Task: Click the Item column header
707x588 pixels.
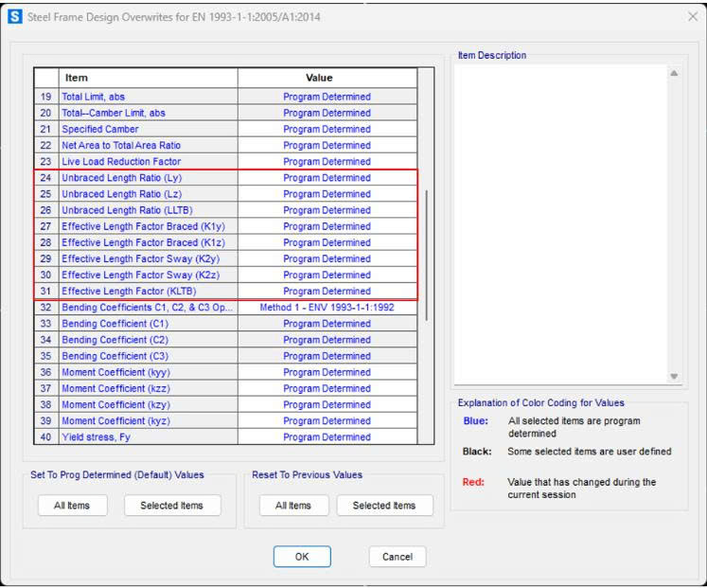Action: [148, 78]
